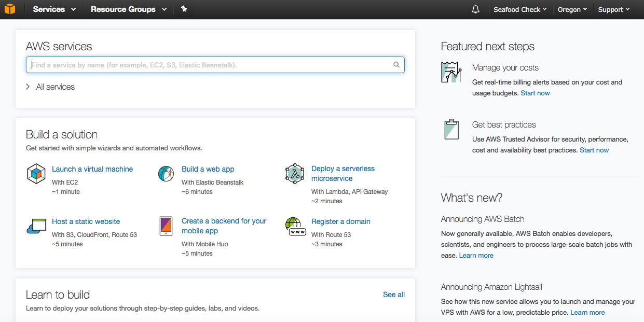
Task: Click the 'Manage your costs' heading
Action: (x=505, y=67)
